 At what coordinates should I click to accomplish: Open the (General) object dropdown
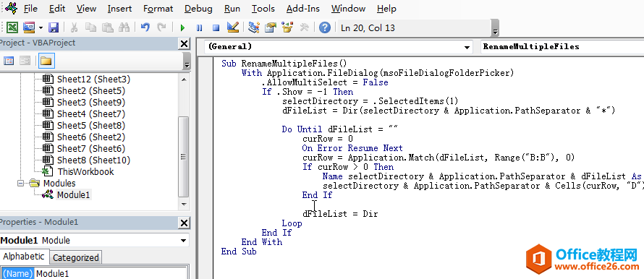(467, 47)
